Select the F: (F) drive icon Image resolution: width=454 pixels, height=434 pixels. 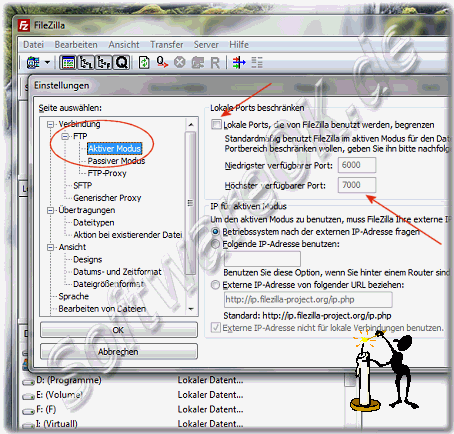pyautogui.click(x=28, y=411)
